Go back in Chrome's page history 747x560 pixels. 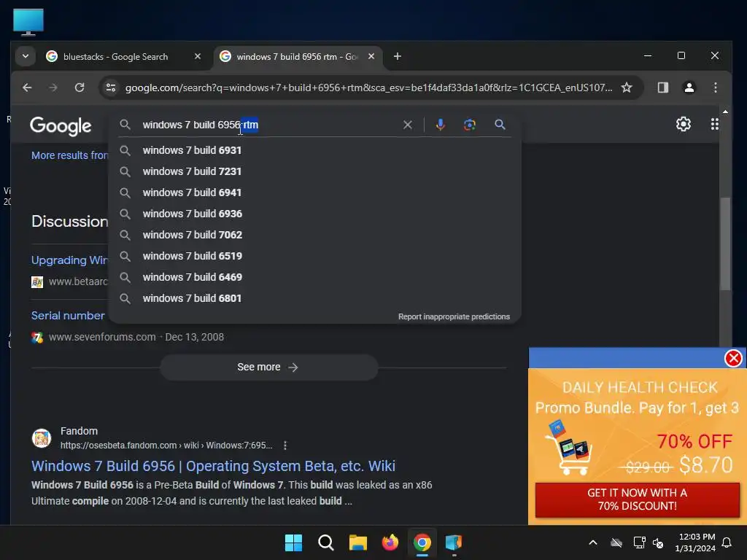(27, 87)
